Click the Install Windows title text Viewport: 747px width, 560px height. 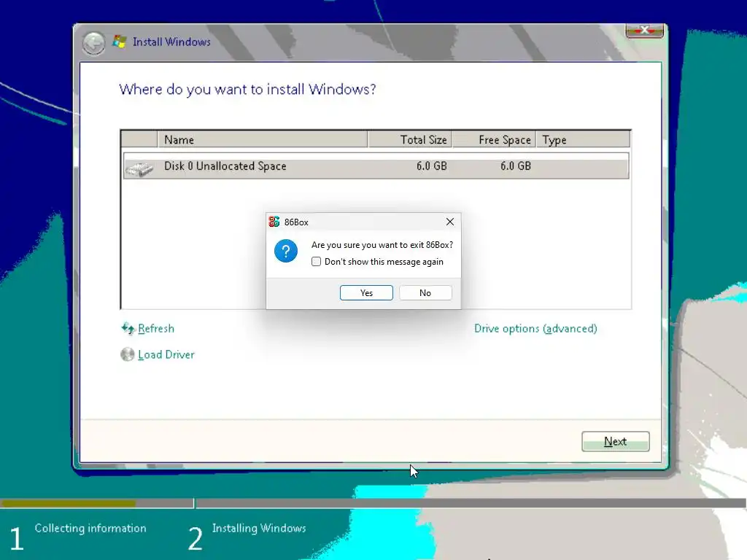click(x=171, y=42)
